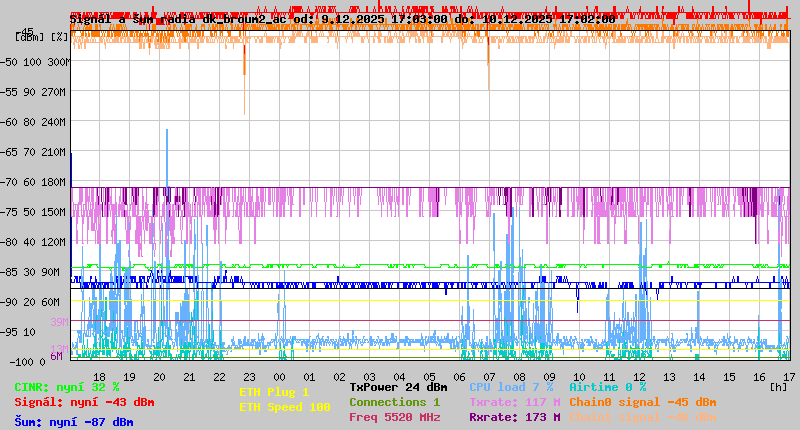Click the 39M pink marker on y-axis
Image resolution: width=800 pixels, height=430 pixels.
pyautogui.click(x=59, y=322)
